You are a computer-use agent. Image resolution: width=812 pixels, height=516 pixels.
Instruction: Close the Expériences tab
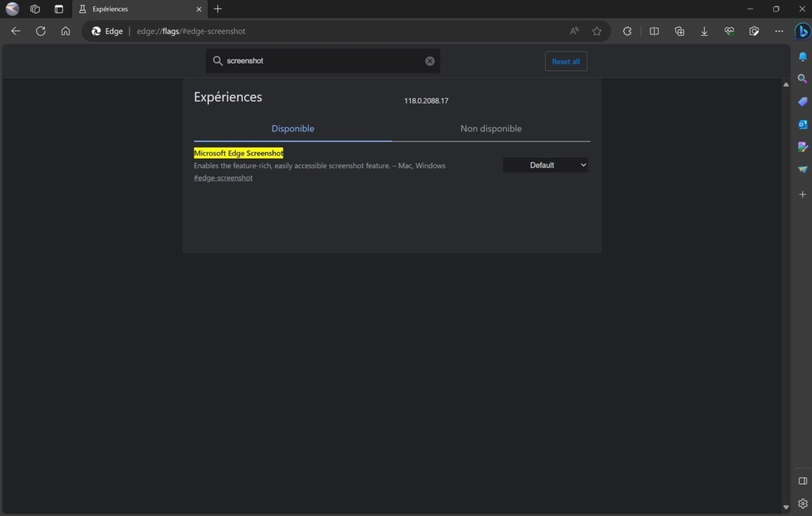click(199, 9)
